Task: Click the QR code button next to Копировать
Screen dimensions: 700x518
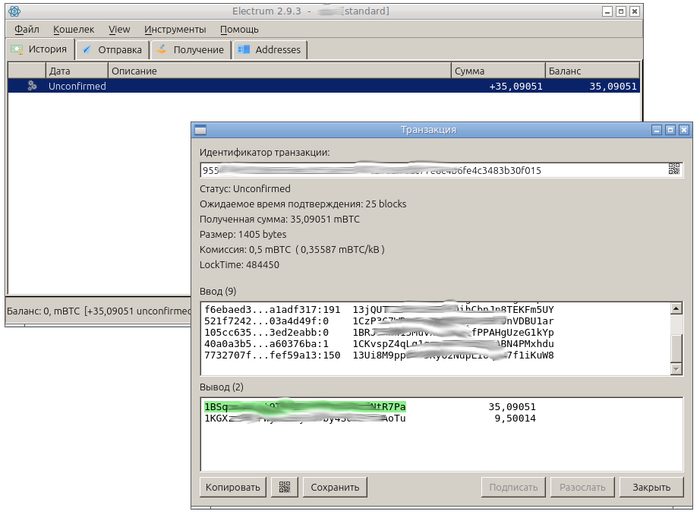Action: tap(284, 487)
